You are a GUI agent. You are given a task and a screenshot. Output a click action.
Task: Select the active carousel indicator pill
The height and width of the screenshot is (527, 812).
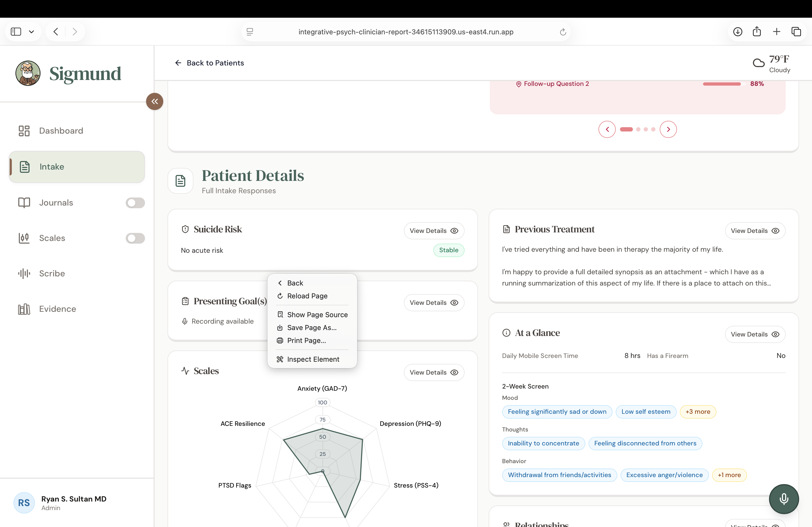pos(626,130)
